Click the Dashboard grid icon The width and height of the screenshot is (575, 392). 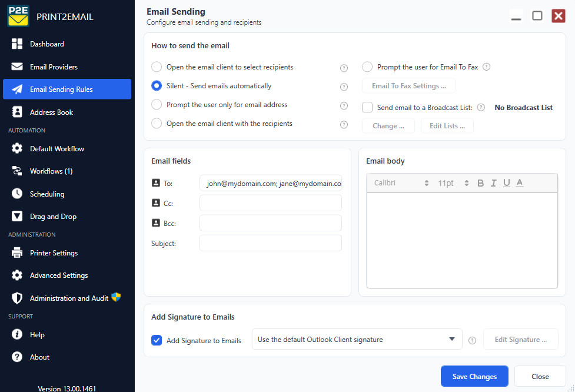point(17,44)
